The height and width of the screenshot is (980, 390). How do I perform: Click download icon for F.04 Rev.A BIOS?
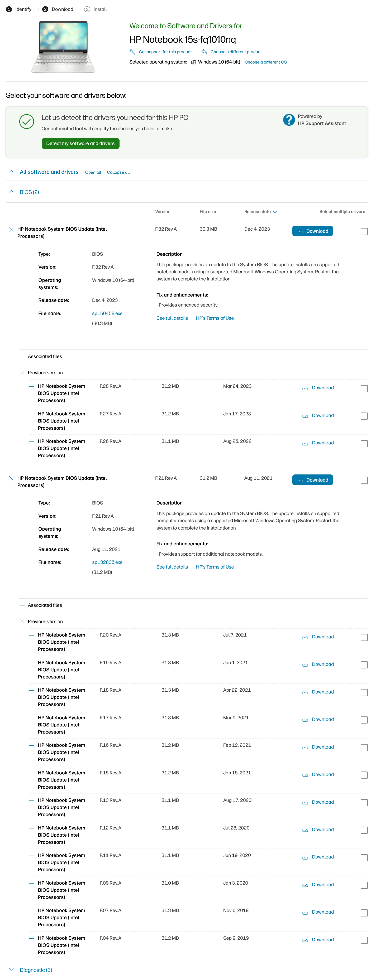[x=305, y=940]
